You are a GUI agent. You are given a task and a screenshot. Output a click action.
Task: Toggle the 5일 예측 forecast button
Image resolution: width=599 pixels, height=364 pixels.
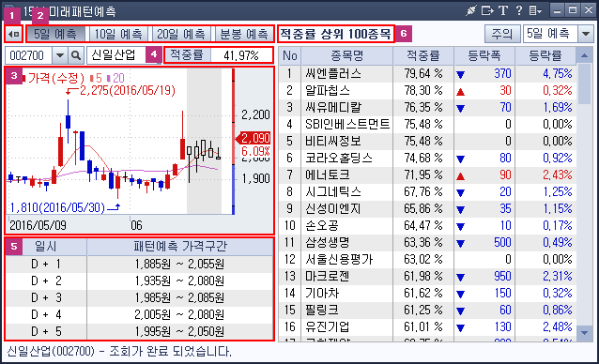[55, 35]
